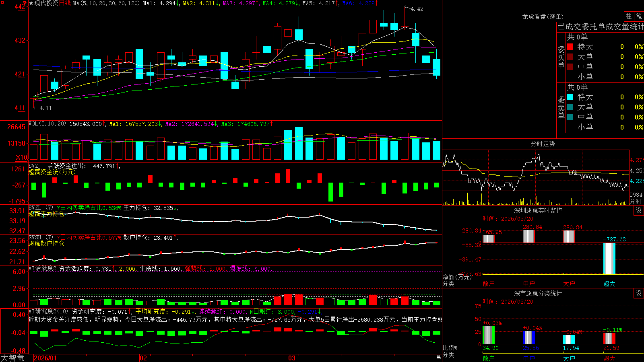
Task: Click the 17.94 大户 cyan ratio bar
Action: 569,339
